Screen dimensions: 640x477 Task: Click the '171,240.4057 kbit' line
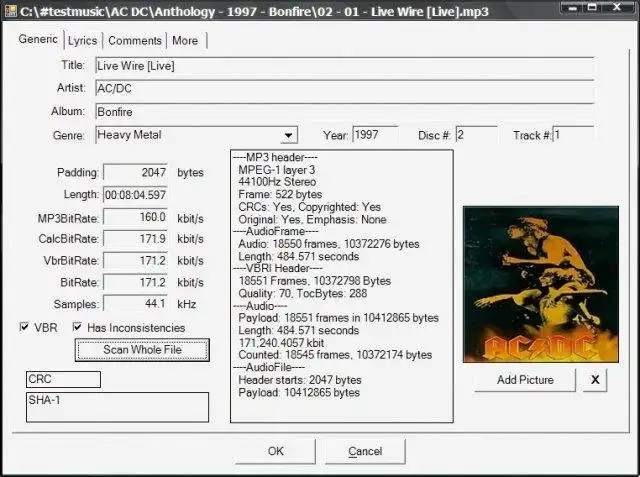click(281, 343)
